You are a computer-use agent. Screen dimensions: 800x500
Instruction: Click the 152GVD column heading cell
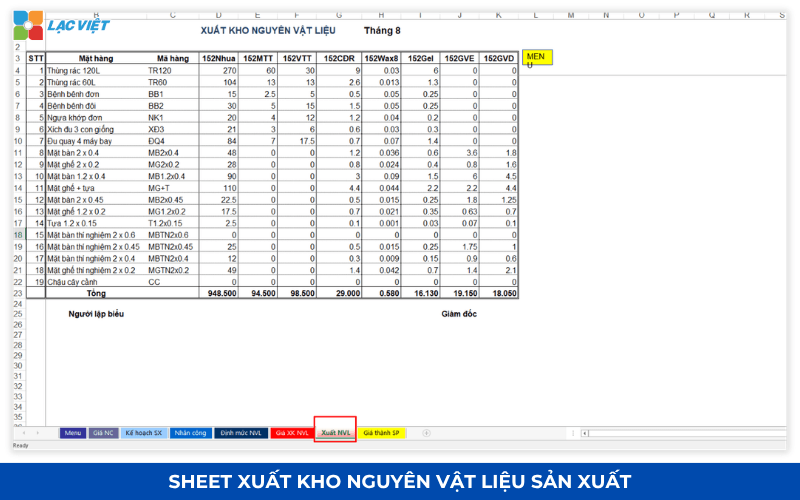[x=498, y=58]
